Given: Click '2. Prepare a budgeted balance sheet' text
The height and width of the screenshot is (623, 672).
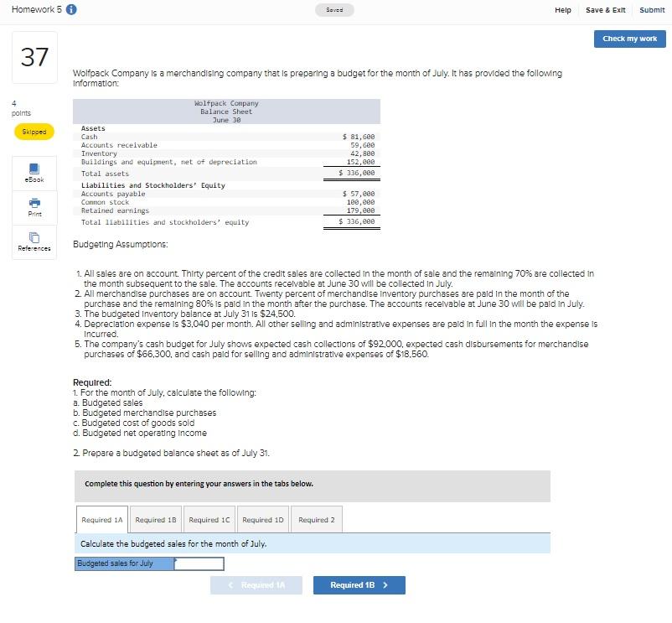Looking at the screenshot, I should coord(172,454).
